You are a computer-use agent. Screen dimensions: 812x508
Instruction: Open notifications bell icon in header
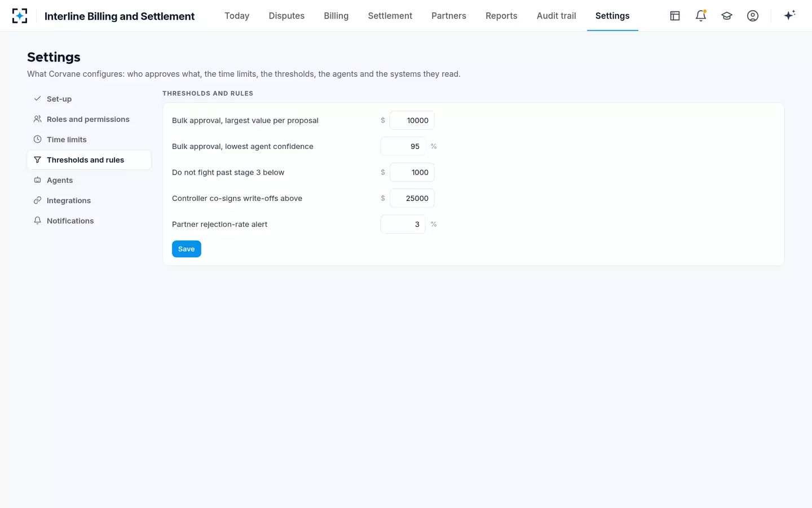(x=701, y=16)
